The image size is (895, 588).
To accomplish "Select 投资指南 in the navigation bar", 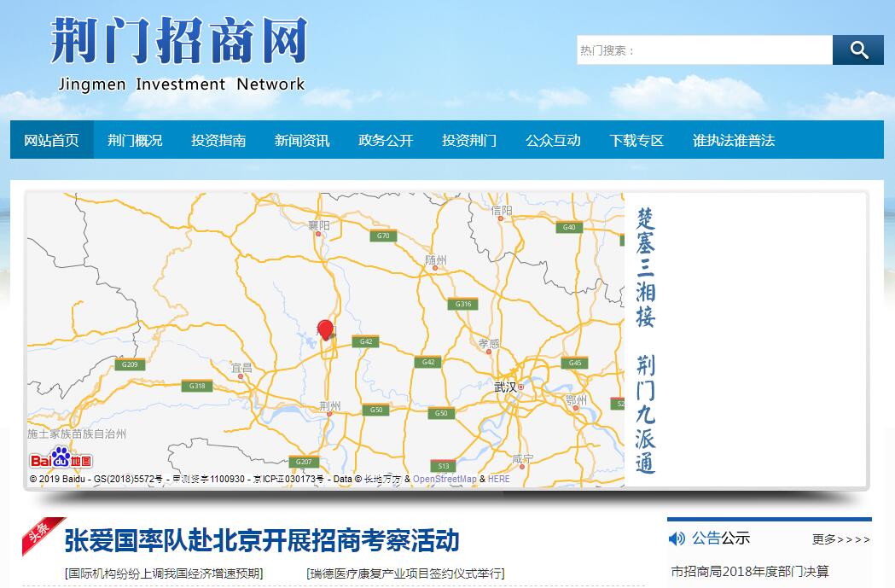I will coord(218,140).
